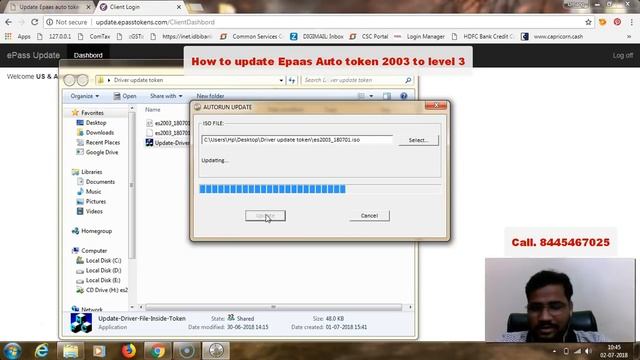
Task: Switch to Update Epaas auto token browser tab
Action: pos(49,7)
